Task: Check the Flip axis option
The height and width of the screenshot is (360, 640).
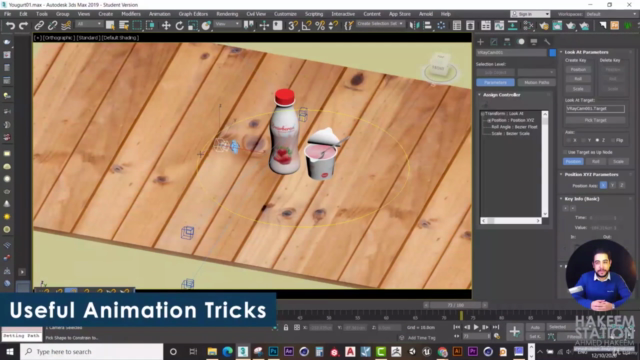Action: tap(613, 140)
